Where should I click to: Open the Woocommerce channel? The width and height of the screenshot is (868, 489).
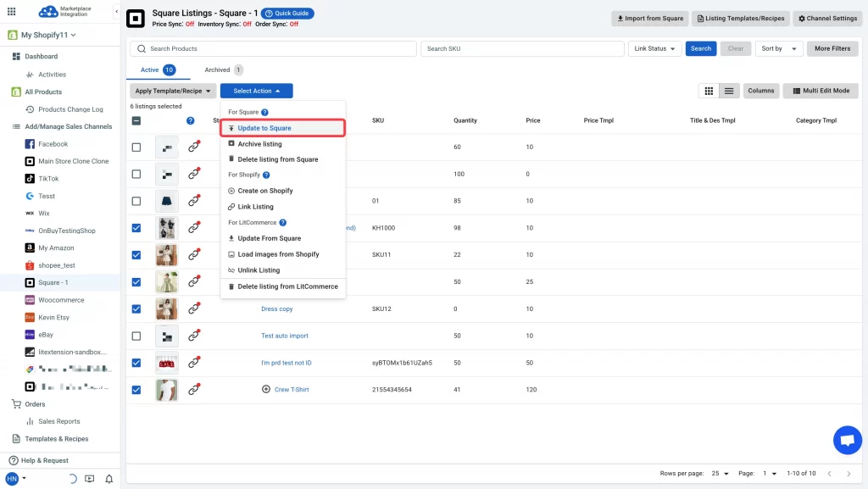click(x=61, y=300)
